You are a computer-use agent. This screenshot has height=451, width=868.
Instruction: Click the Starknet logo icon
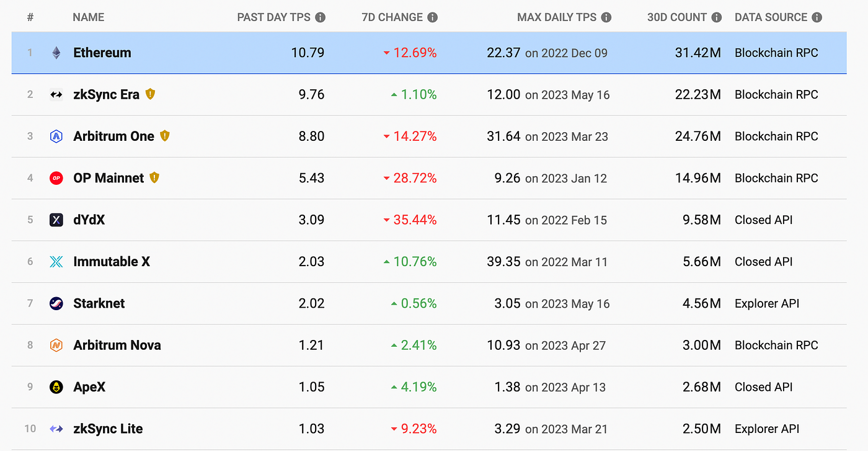[56, 303]
